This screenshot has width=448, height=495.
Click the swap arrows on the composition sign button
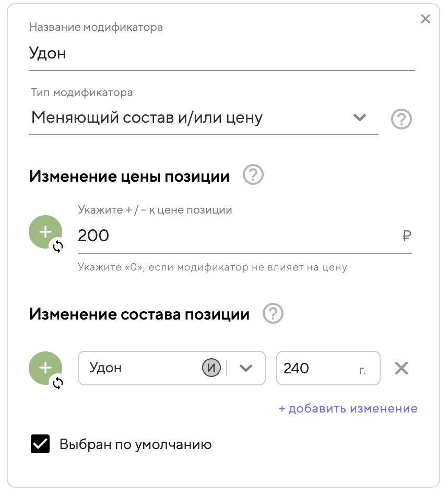[58, 384]
